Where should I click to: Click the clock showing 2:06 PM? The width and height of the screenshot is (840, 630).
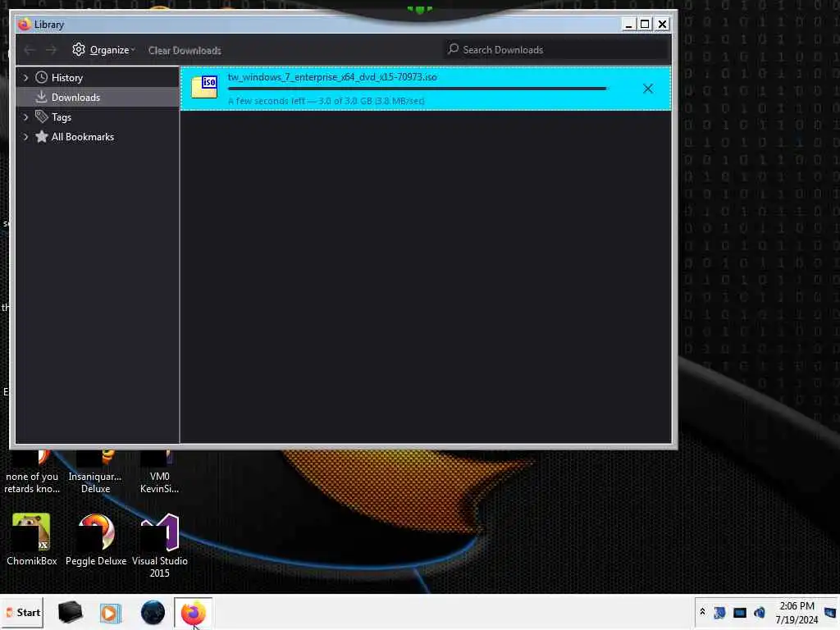(797, 612)
